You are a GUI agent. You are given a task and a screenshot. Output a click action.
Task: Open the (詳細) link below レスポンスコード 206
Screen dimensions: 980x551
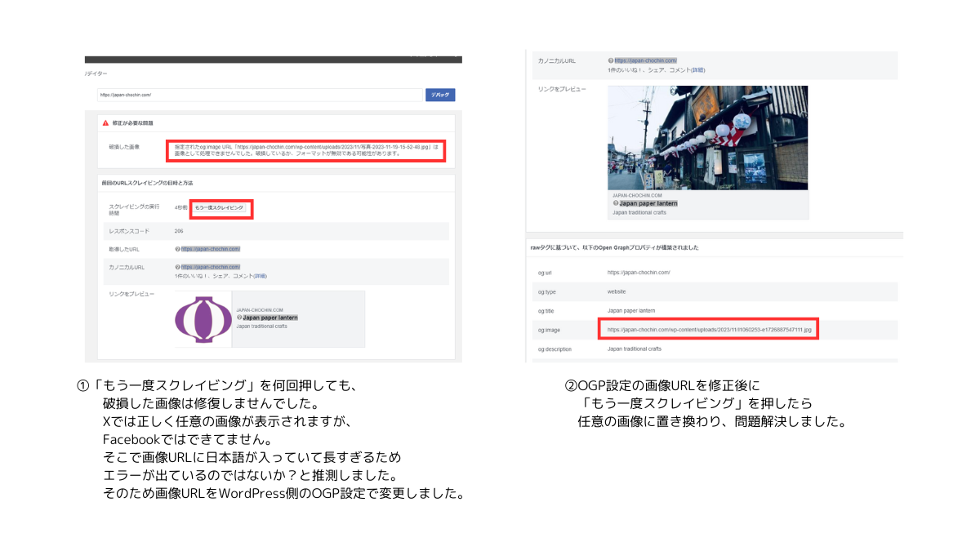[x=261, y=276]
